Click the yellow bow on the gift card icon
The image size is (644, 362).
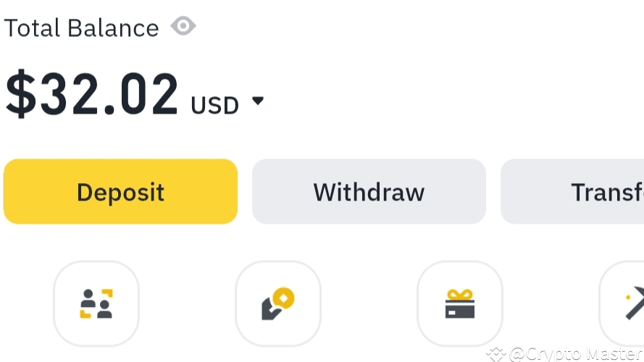[460, 294]
